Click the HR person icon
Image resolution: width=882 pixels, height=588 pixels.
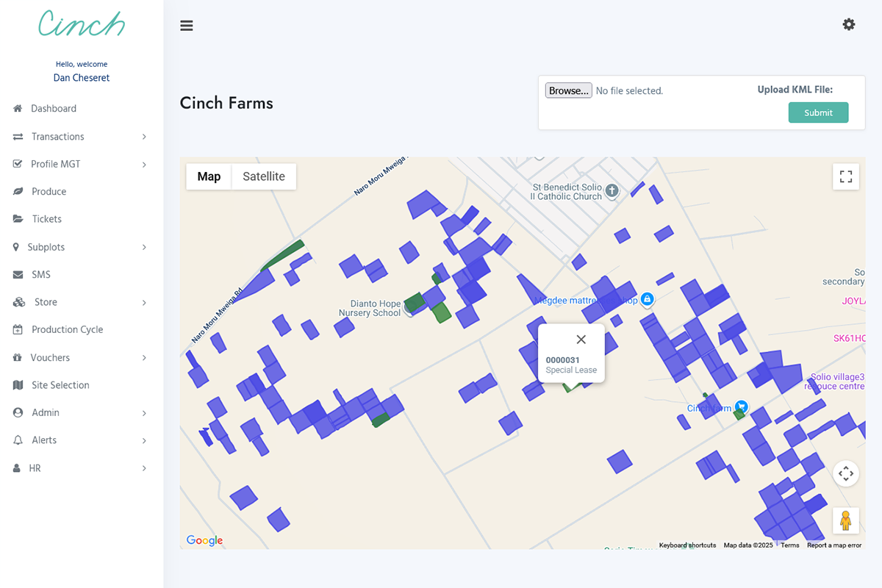16,467
